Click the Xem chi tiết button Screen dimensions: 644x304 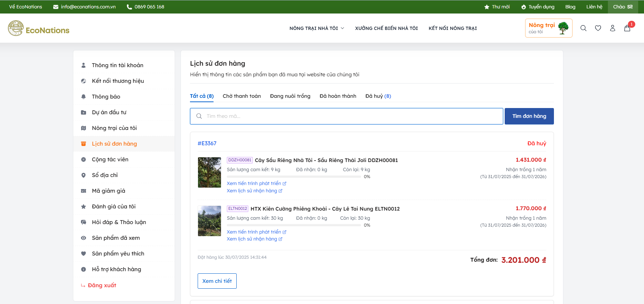click(x=217, y=281)
